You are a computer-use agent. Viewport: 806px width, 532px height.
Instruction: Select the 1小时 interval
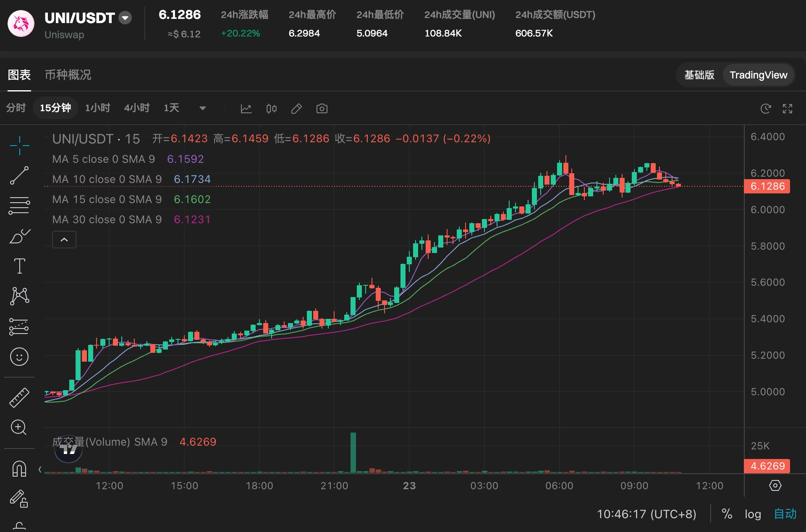97,108
